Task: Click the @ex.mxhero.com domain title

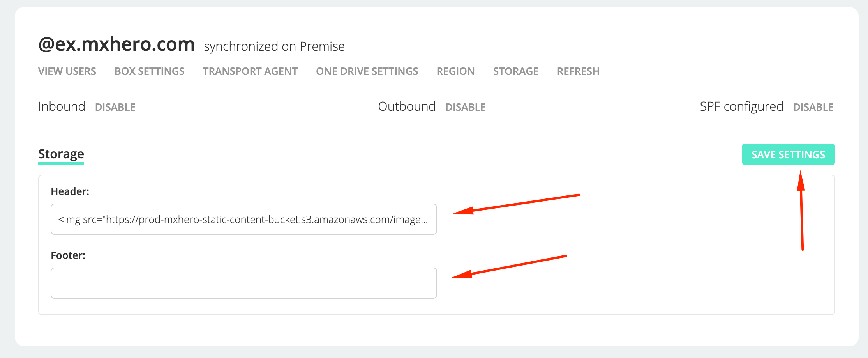Action: 116,44
